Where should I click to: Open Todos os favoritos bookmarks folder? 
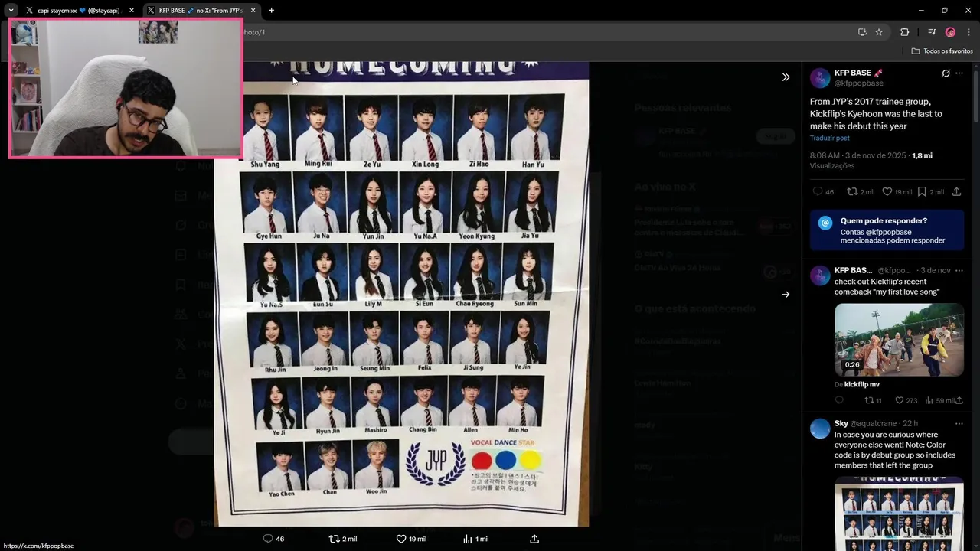coord(942,51)
